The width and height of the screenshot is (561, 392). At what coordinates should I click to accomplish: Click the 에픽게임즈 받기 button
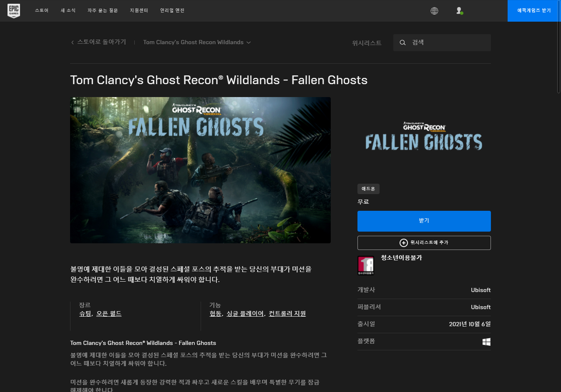534,11
